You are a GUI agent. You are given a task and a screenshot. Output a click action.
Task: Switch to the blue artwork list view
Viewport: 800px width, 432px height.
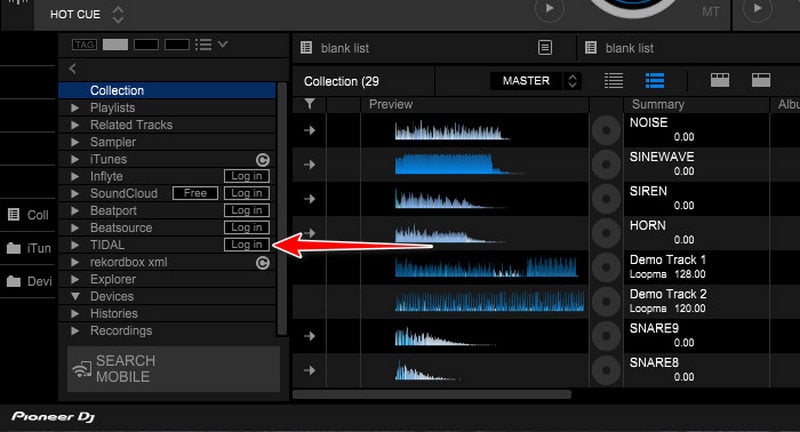tap(655, 81)
